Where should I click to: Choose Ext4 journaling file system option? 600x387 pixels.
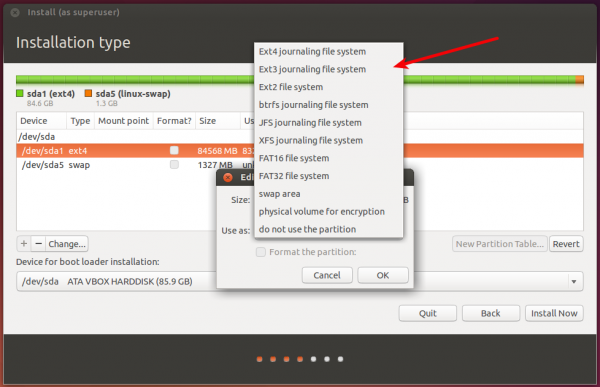pyautogui.click(x=328, y=52)
